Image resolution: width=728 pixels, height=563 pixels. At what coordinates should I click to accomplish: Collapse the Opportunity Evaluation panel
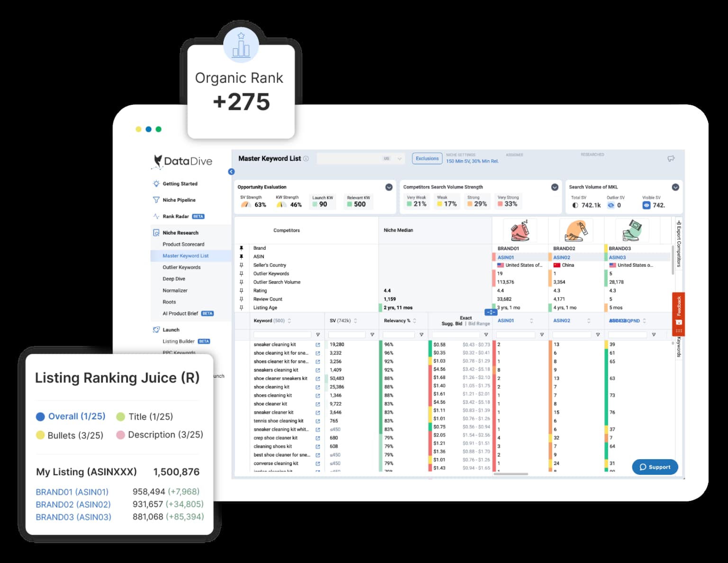(389, 187)
